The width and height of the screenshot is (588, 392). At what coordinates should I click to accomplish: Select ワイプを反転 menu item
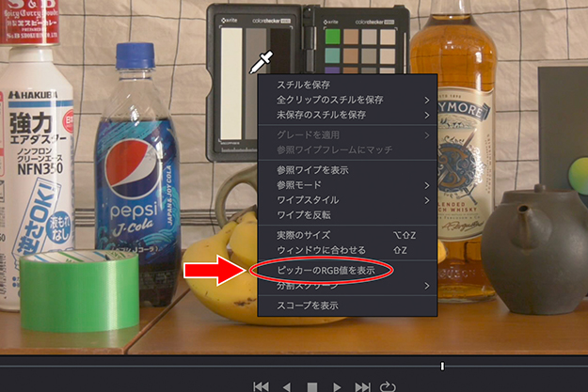tap(347, 214)
